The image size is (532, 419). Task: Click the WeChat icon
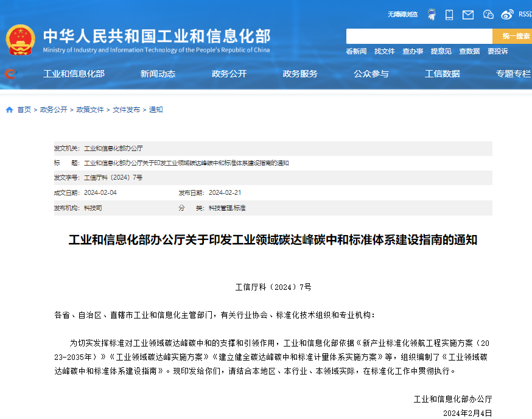pyautogui.click(x=488, y=14)
